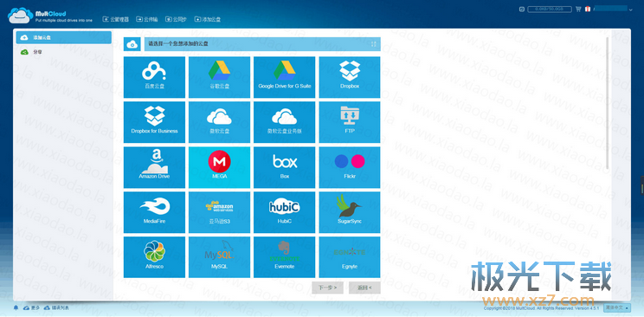This screenshot has height=317, width=644.
Task: Select the hubiC cloud tile
Action: click(x=284, y=212)
